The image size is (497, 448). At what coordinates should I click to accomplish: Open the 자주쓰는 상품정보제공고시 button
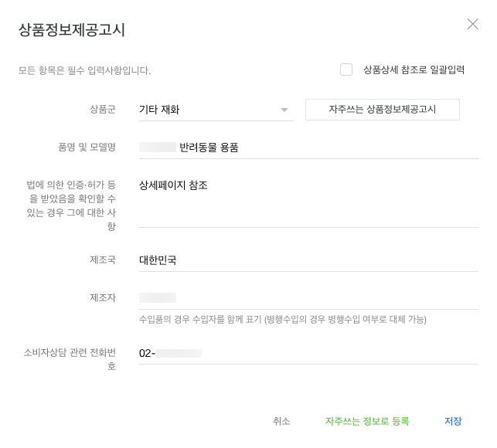(382, 110)
